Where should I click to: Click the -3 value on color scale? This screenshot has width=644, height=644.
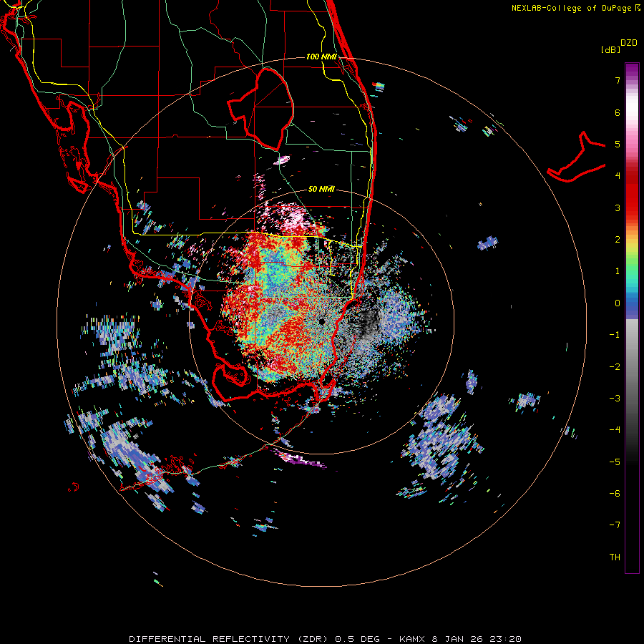click(615, 398)
